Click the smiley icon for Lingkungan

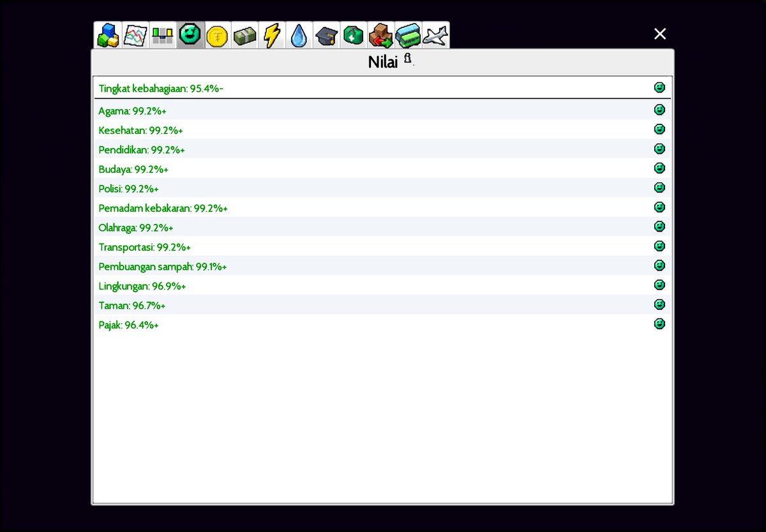659,284
